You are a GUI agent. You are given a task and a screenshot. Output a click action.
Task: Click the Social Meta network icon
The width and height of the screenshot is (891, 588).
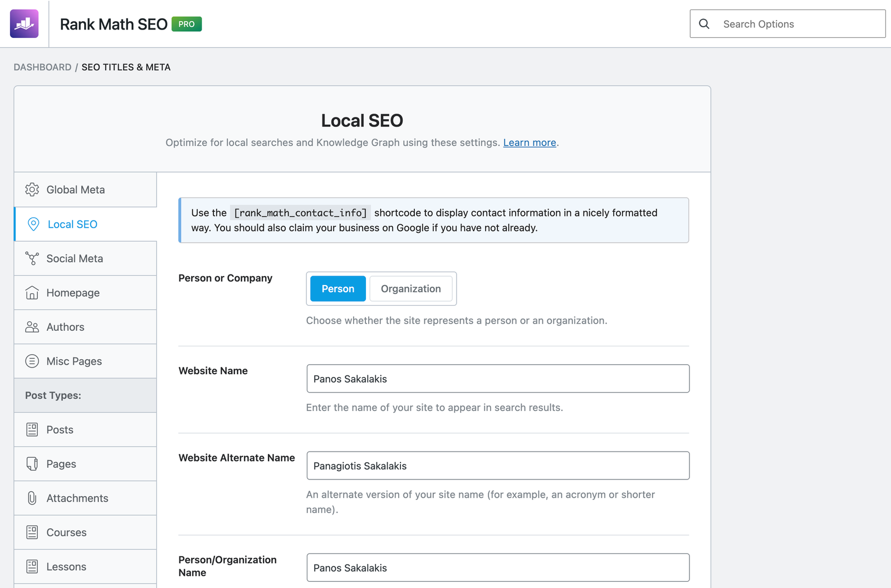[32, 258]
